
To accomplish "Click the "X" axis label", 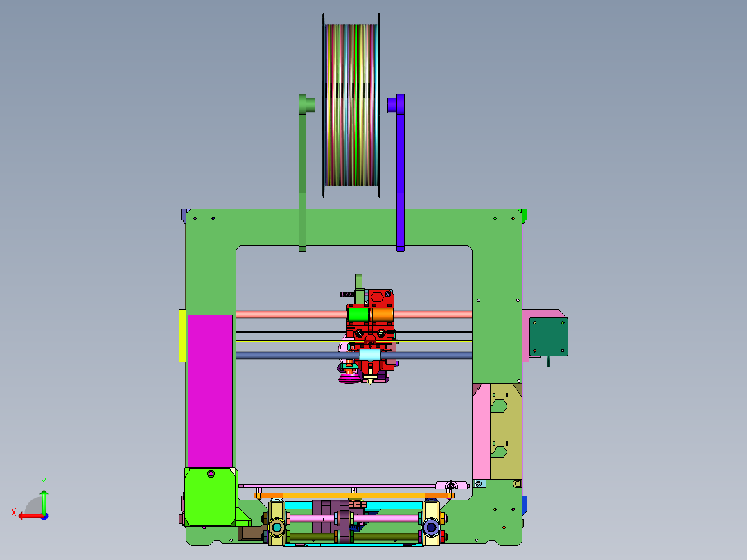I will 14,513.
